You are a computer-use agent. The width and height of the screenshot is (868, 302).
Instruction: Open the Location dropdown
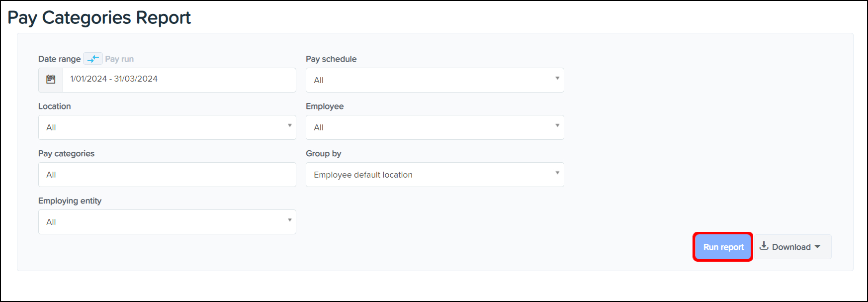[167, 127]
